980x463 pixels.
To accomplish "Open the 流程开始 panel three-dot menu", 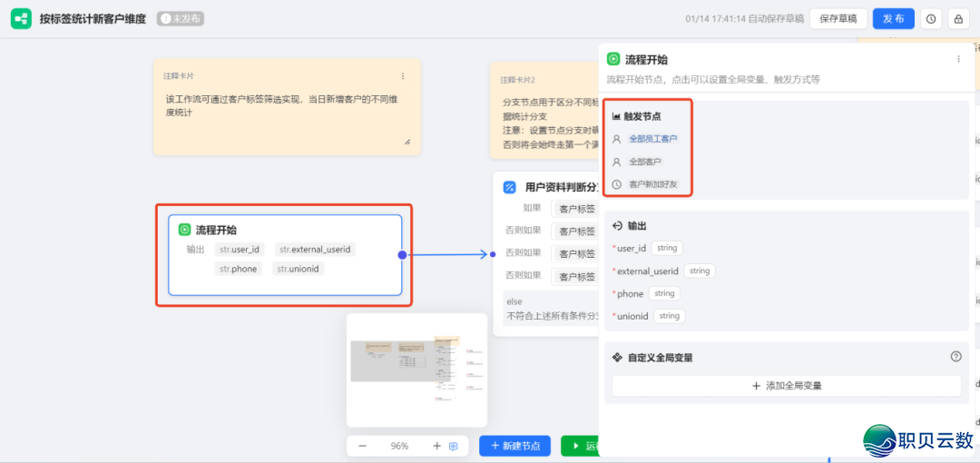I will tap(958, 59).
